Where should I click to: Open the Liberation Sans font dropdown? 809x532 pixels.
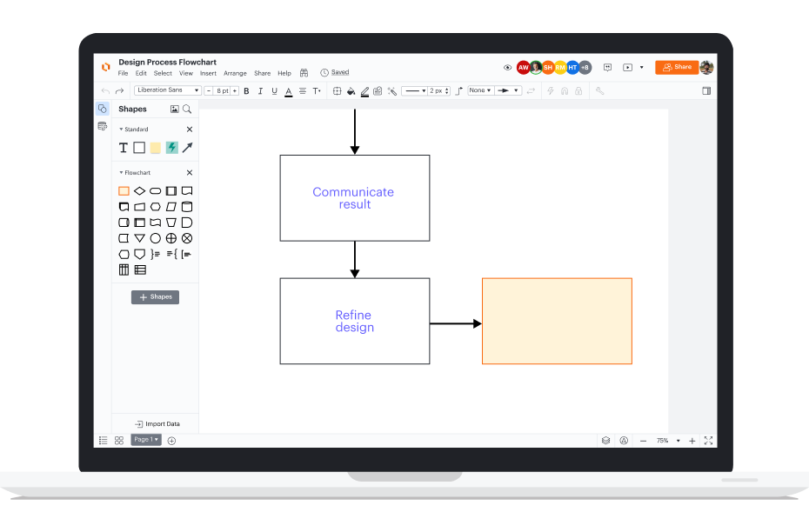[167, 90]
